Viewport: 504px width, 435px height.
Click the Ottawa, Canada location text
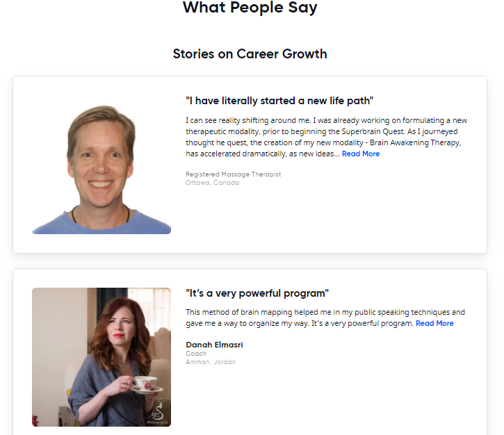point(213,183)
